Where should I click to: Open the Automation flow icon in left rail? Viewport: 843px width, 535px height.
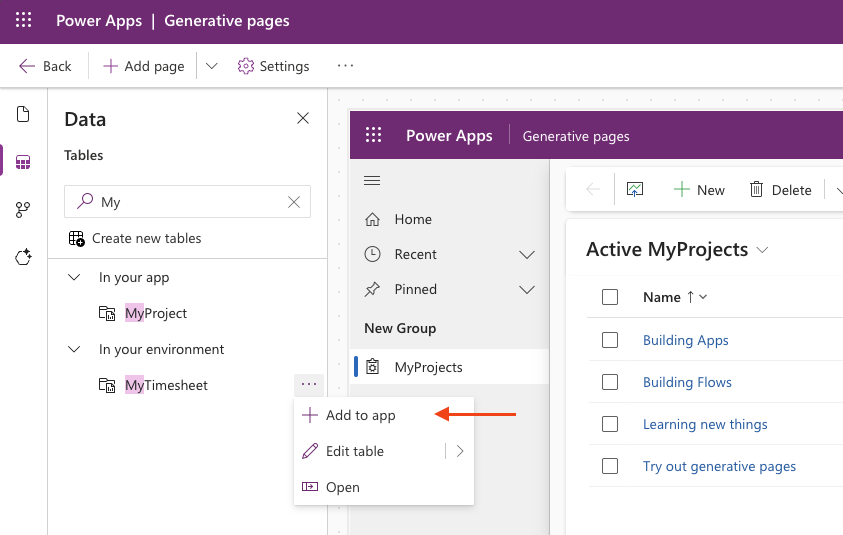23,210
